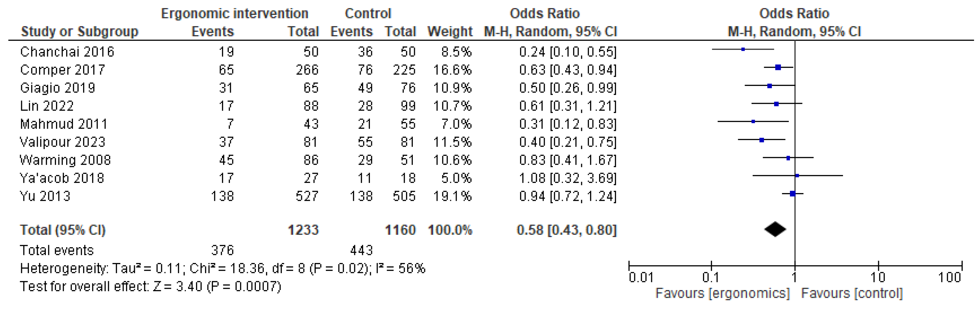This screenshot has width=980, height=310.
Task: Click the "Study or Subgroup" column header
Action: point(80,32)
